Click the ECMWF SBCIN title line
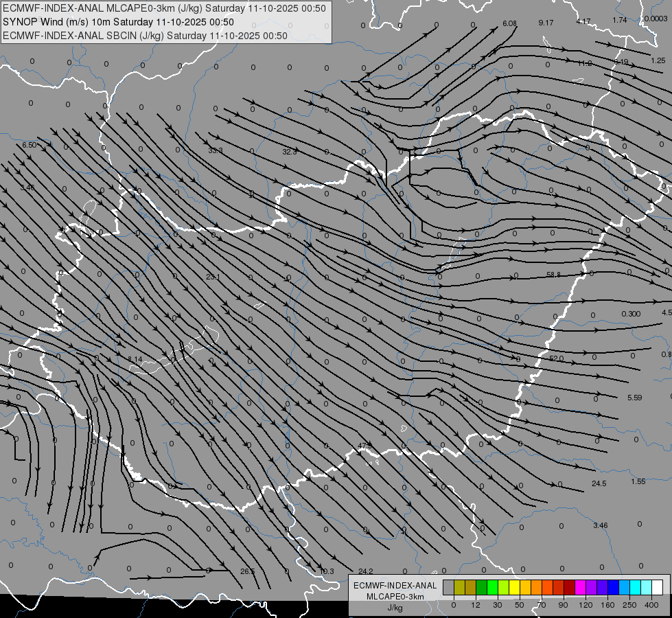The height and width of the screenshot is (618, 672). coord(145,36)
